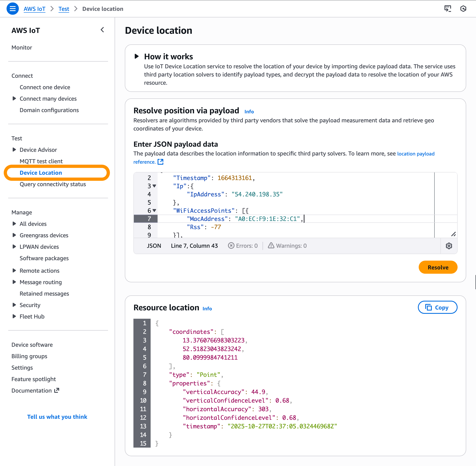The image size is (476, 466).
Task: Open the hamburger navigation menu icon
Action: point(12,9)
